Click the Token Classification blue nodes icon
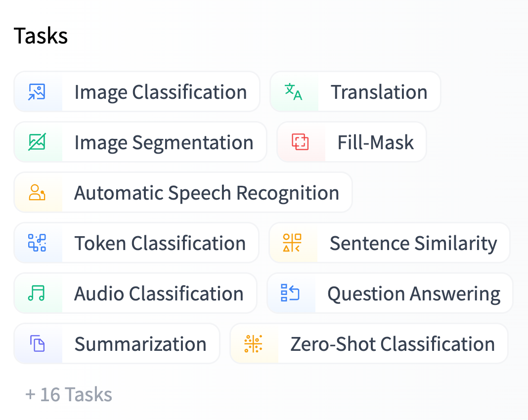 pyautogui.click(x=37, y=243)
